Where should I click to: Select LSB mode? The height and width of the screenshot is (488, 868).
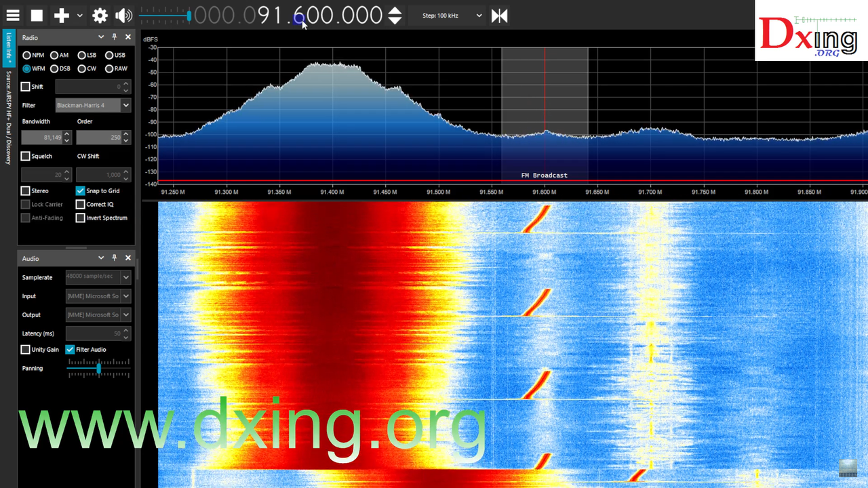click(x=87, y=55)
